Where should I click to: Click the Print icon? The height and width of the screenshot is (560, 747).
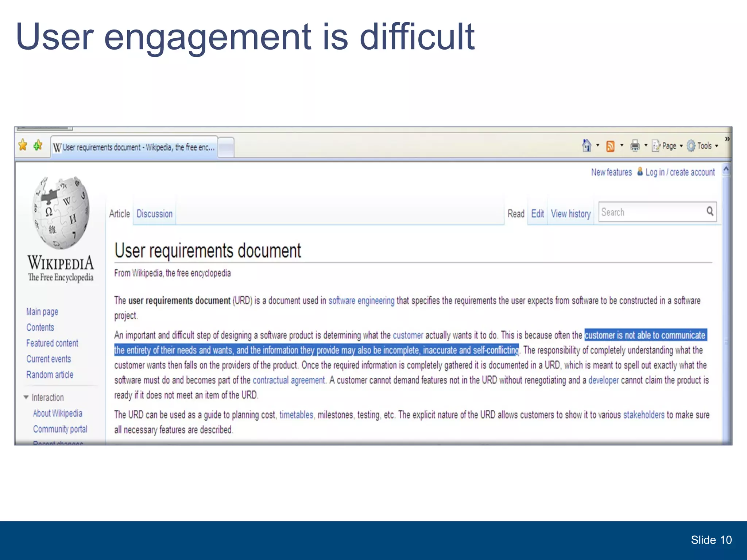[x=635, y=146]
